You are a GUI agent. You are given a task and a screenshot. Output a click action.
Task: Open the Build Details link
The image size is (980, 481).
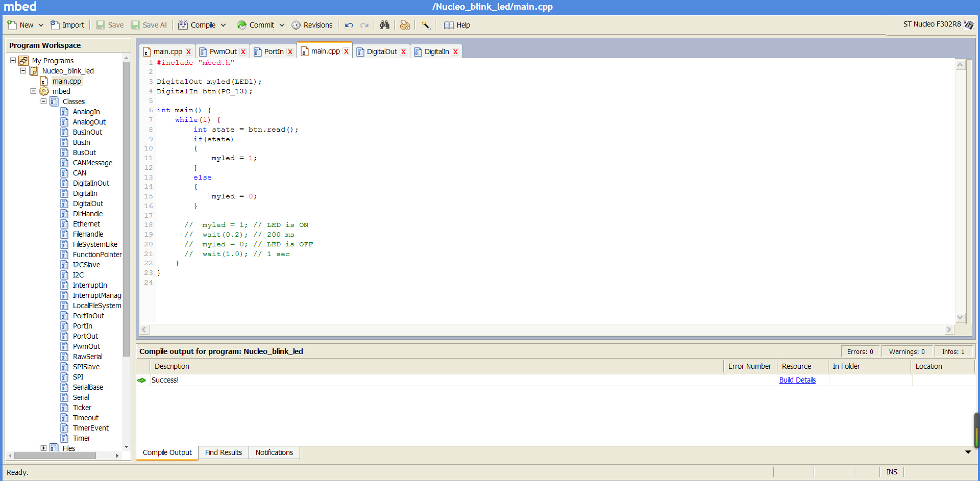797,380
